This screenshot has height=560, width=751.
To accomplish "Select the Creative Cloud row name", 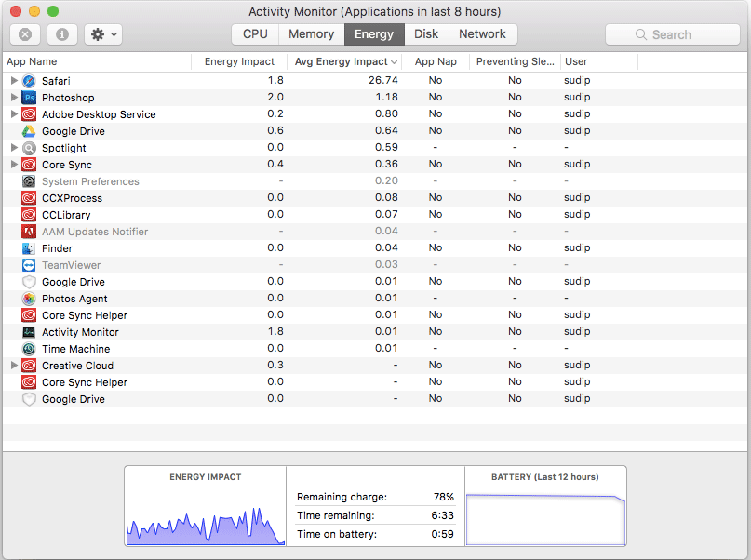I will (x=77, y=366).
